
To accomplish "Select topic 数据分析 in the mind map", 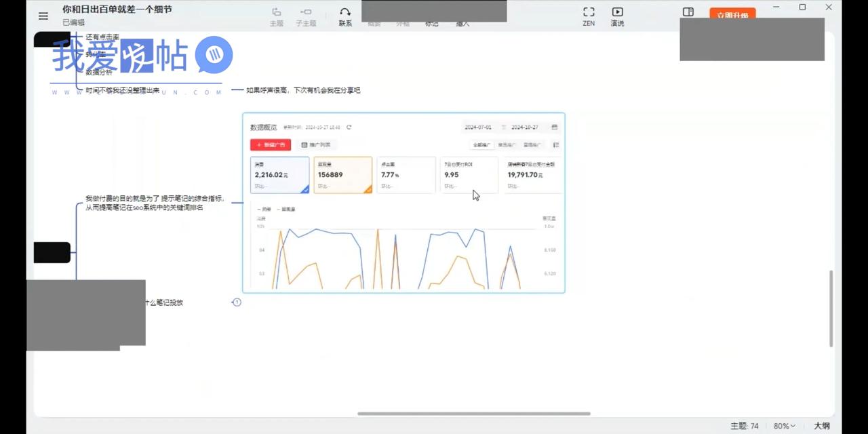I will point(99,72).
